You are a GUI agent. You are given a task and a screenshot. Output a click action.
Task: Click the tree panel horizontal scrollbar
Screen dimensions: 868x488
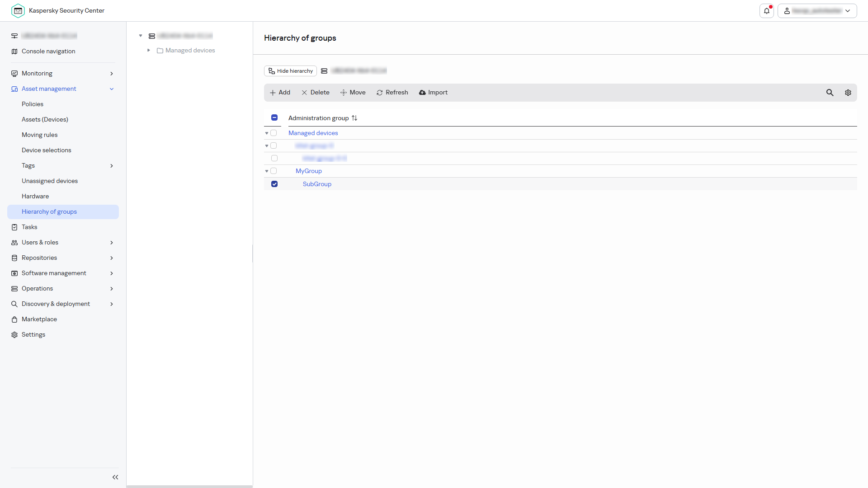189,486
